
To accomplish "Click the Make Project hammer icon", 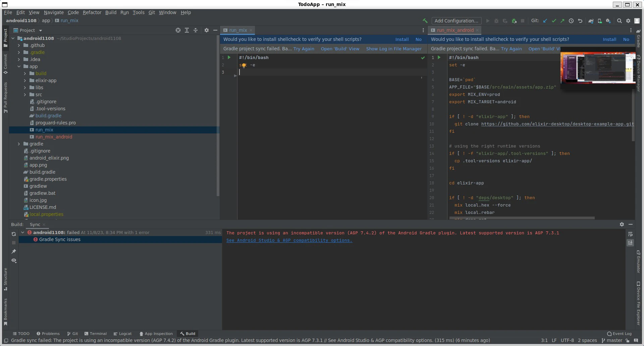I will pos(425,21).
